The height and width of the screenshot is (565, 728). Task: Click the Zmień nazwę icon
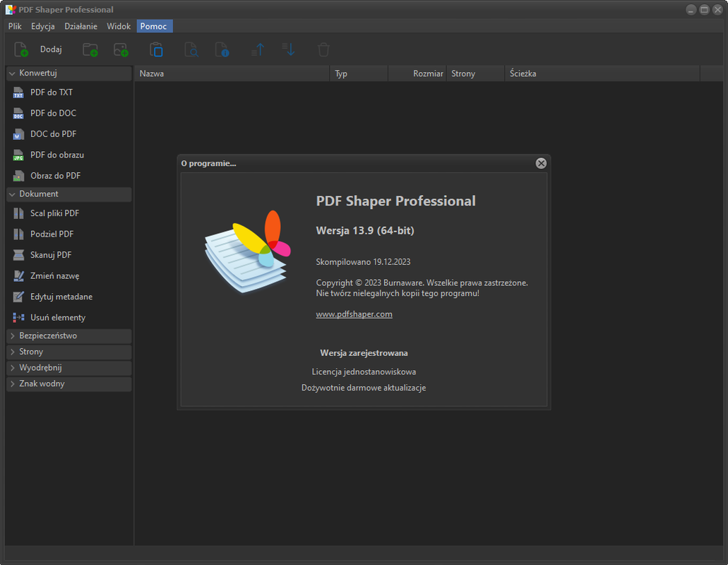click(18, 275)
